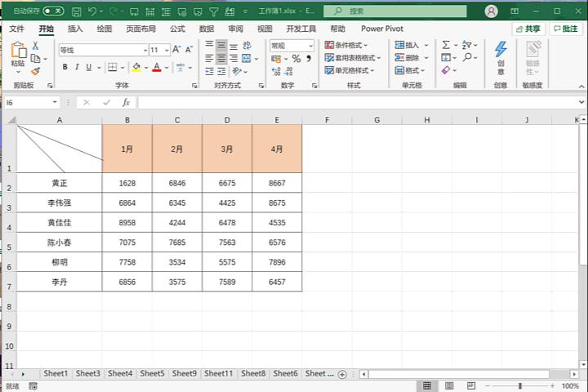This screenshot has width=588, height=392.
Task: Click the Paste (粘贴) icon
Action: tap(17, 52)
